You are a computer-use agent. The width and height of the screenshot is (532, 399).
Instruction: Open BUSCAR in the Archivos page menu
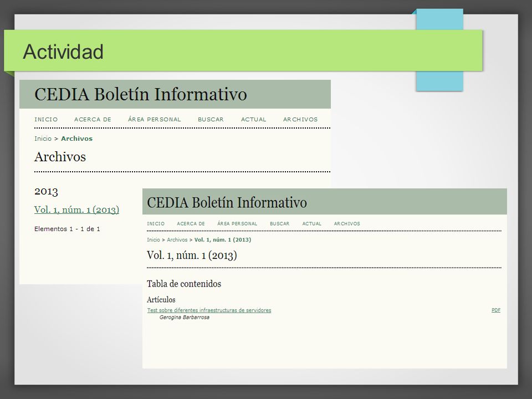point(211,120)
